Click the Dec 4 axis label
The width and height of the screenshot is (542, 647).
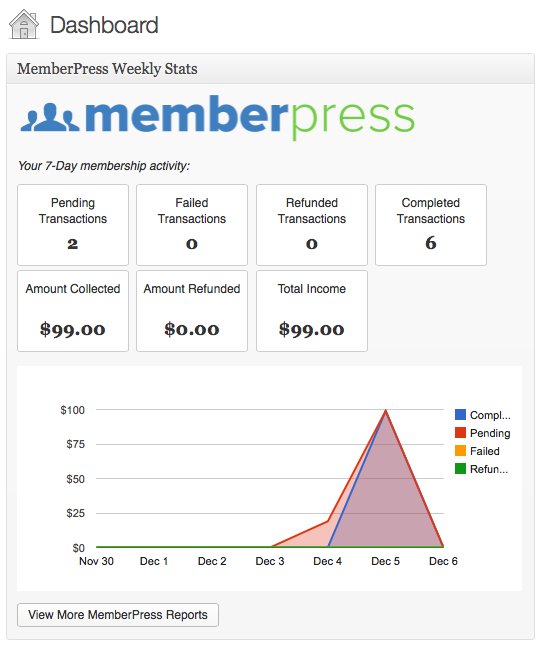pyautogui.click(x=328, y=561)
